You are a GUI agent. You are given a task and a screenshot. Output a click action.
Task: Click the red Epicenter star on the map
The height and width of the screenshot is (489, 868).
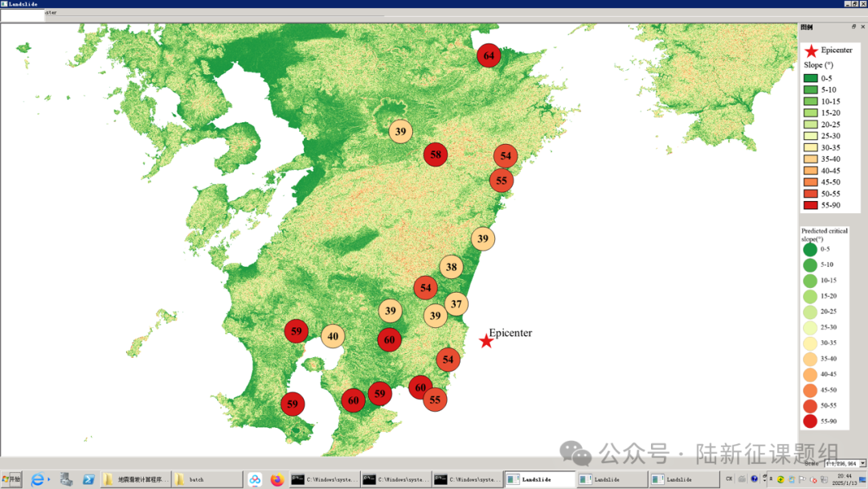486,341
